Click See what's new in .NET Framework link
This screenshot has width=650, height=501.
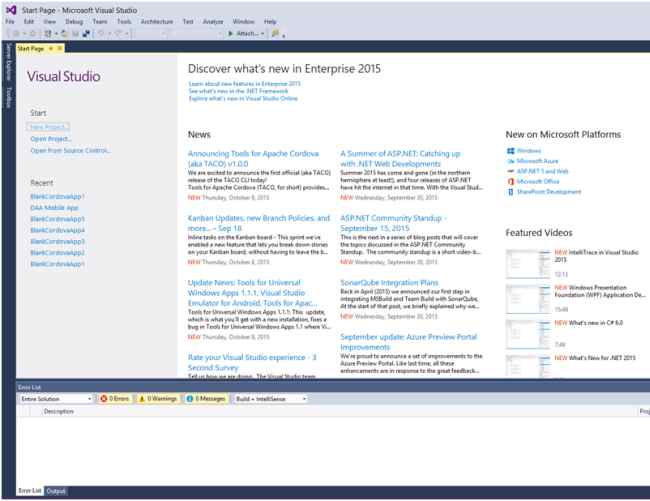(238, 91)
